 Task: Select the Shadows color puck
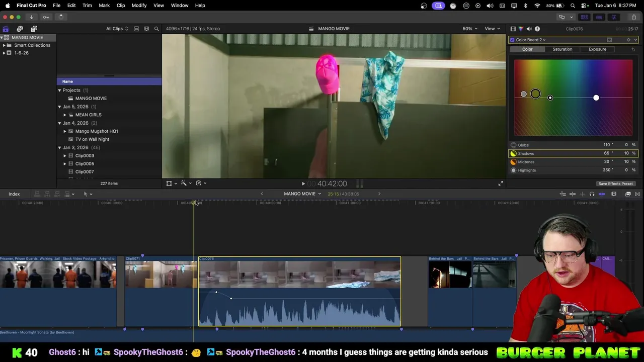535,94
